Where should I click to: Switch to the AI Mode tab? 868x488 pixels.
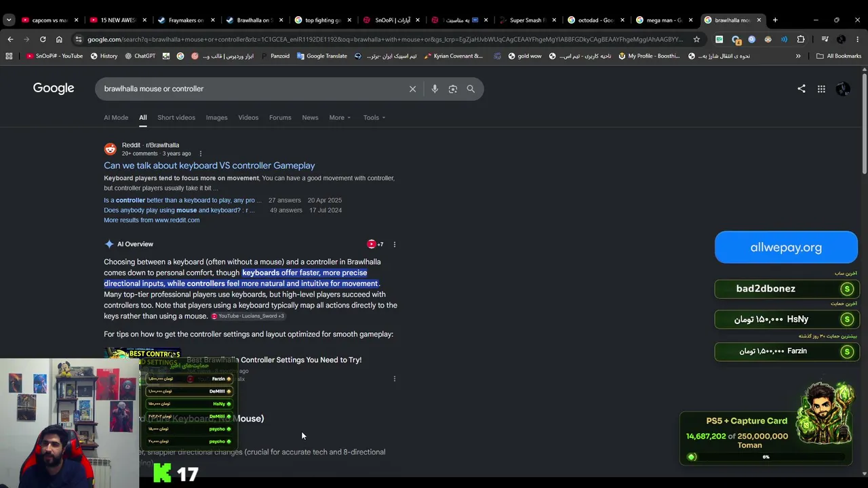(x=116, y=118)
